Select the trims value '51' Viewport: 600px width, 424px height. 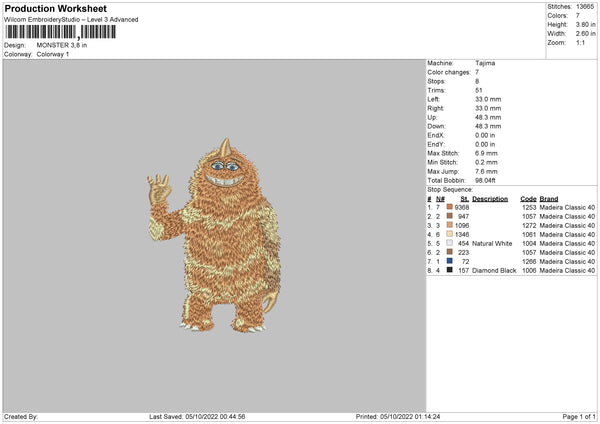479,90
